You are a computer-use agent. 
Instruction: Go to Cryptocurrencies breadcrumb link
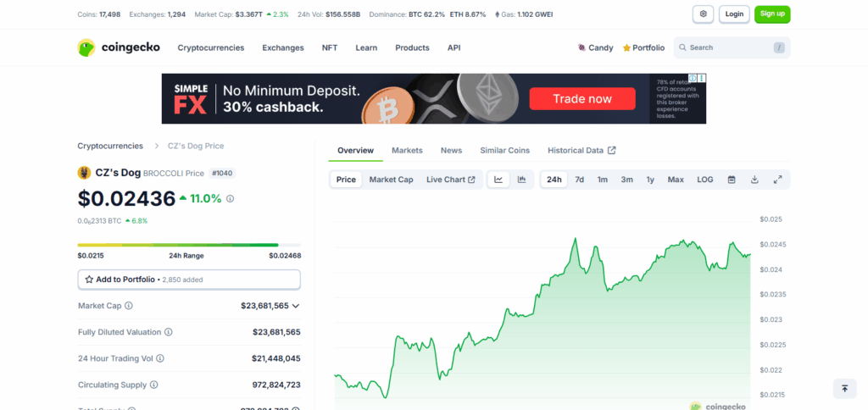click(x=110, y=146)
